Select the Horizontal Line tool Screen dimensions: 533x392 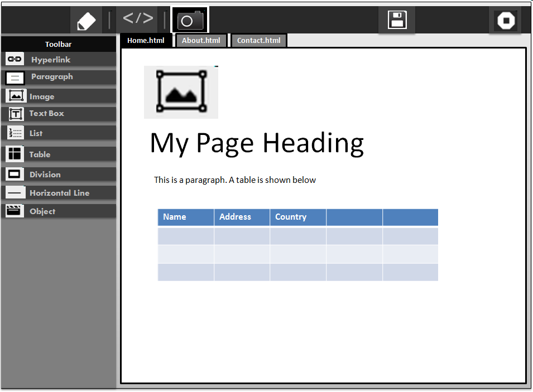click(x=59, y=193)
